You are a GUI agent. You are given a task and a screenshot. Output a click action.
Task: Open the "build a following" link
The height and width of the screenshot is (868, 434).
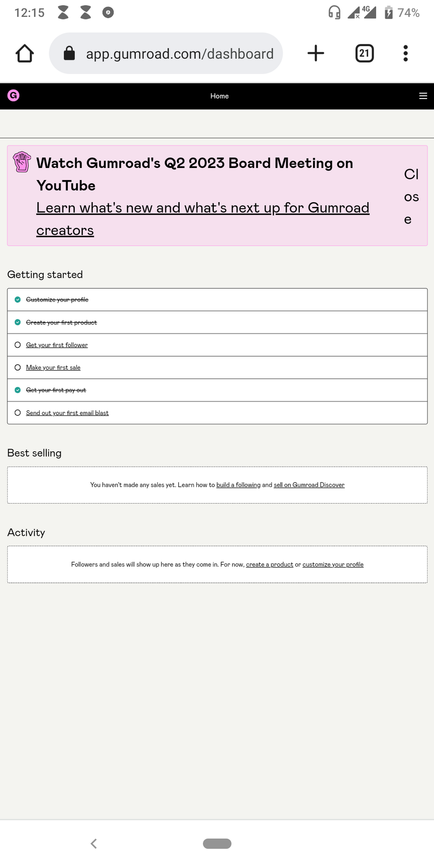click(238, 485)
